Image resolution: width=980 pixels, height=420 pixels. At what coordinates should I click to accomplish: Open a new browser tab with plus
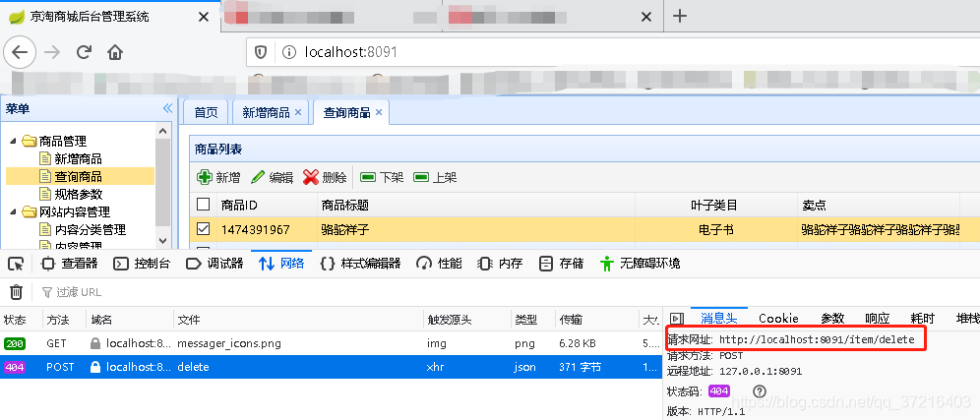[679, 17]
